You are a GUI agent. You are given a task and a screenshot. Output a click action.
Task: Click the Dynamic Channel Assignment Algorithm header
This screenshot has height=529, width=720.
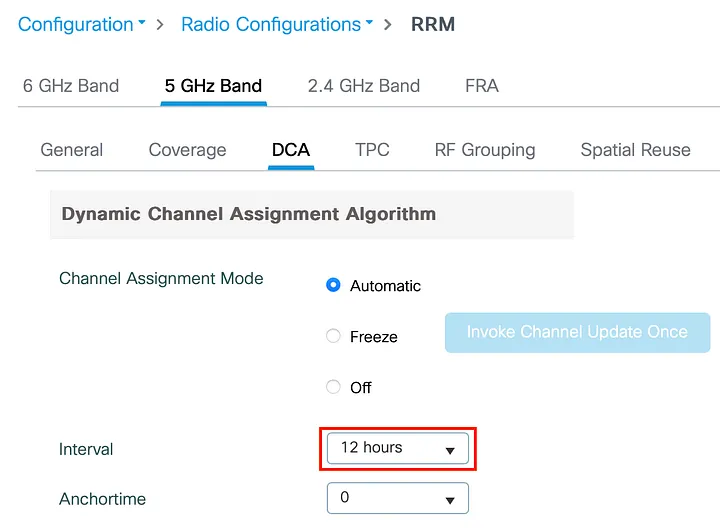click(x=249, y=214)
